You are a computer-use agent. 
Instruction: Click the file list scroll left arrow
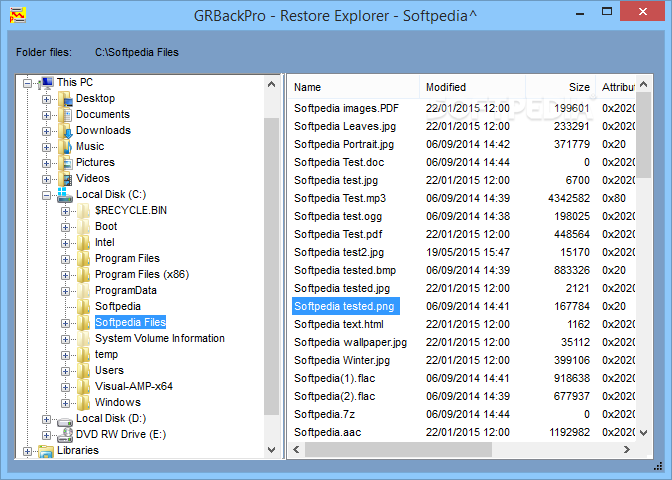point(296,450)
